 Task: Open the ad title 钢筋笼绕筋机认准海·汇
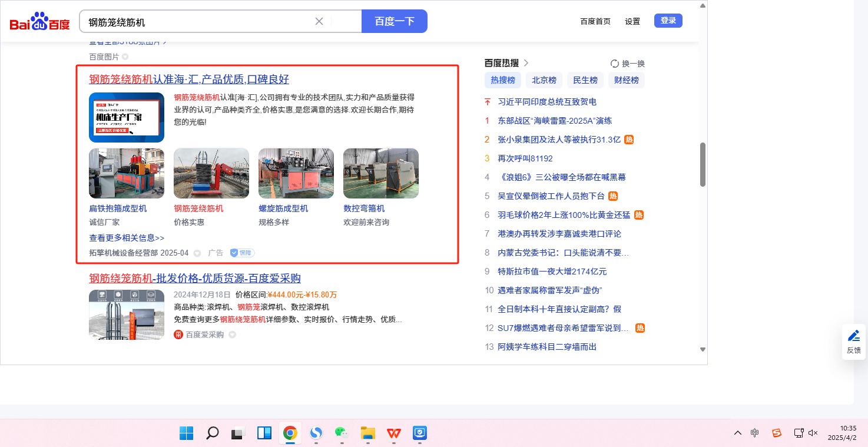click(x=189, y=80)
